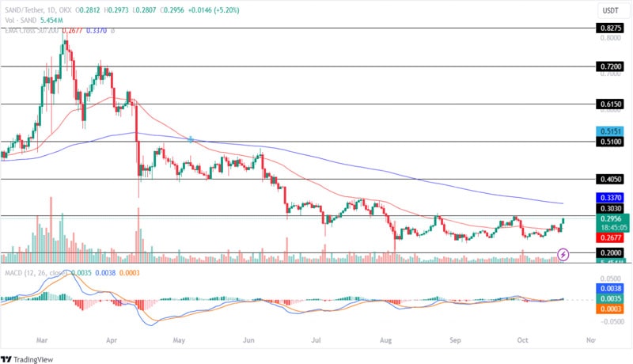
Task: Click the Oct label on time axis
Action: pos(522,340)
